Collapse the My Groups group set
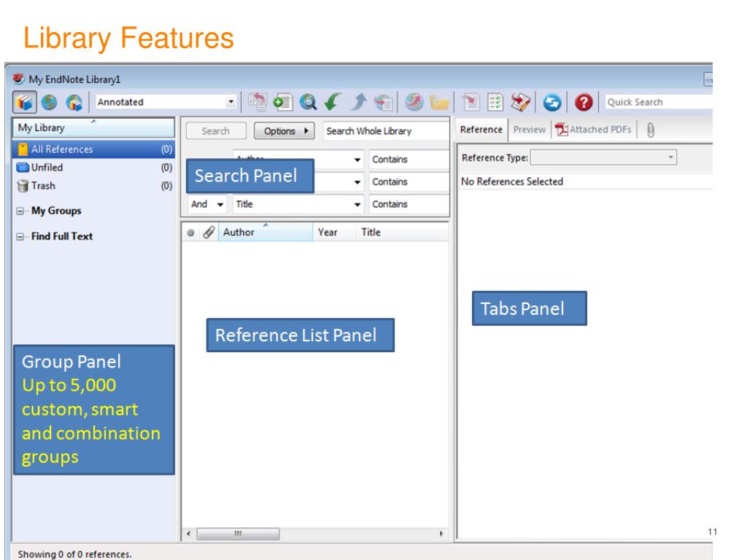Viewport: 747px width, 560px height. pyautogui.click(x=20, y=211)
